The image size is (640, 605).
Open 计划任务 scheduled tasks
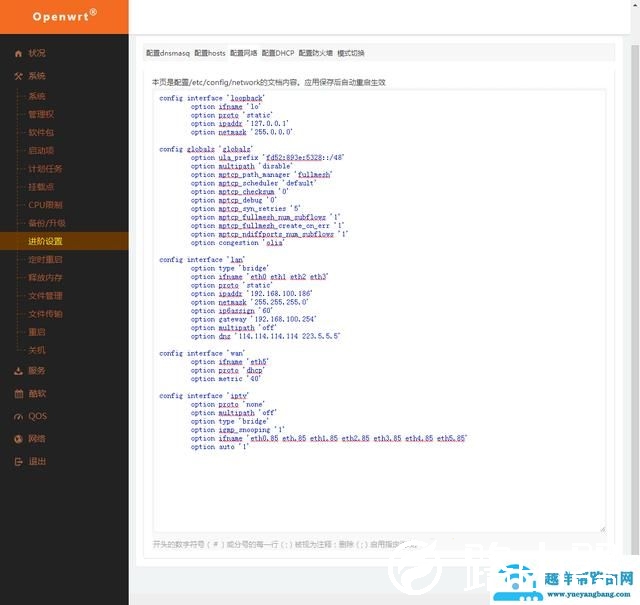(x=45, y=169)
